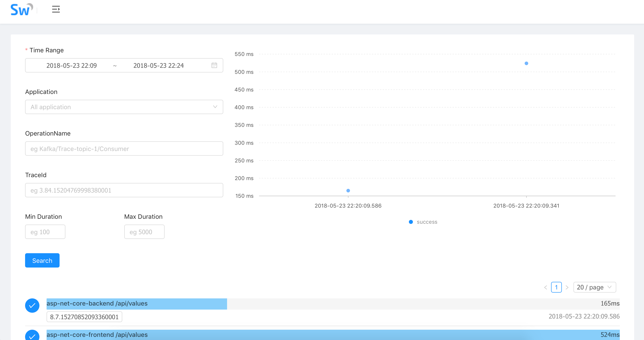This screenshot has width=644, height=340.
Task: Toggle the data point at 165ms on chart
Action: [x=348, y=190]
